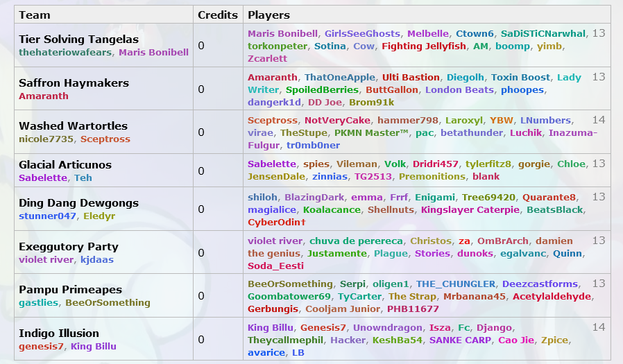623x364 pixels.
Task: Click Unowndragon player link
Action: pos(387,327)
